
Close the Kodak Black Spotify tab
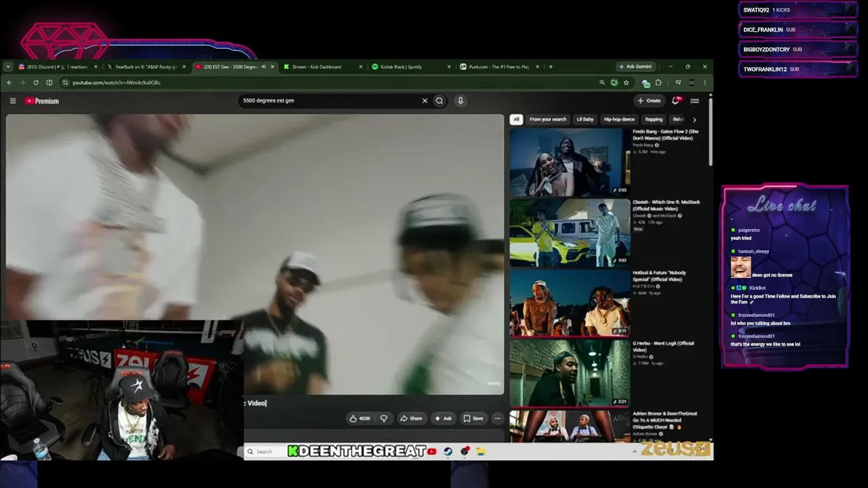point(449,66)
